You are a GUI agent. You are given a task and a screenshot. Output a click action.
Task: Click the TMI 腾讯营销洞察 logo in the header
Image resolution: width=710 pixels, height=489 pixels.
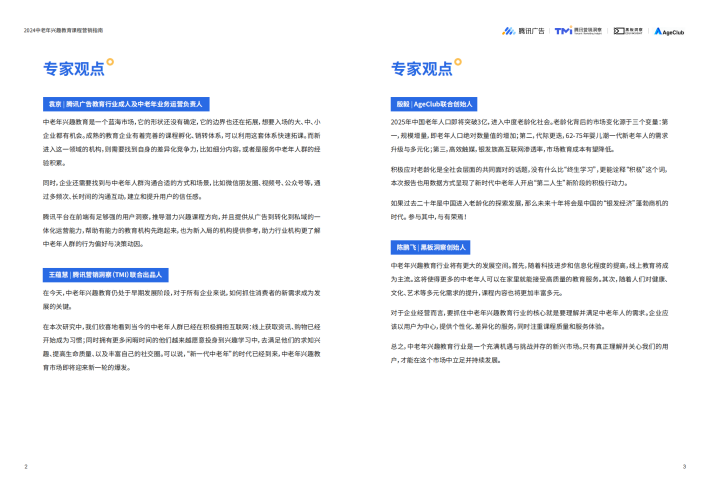click(x=578, y=31)
